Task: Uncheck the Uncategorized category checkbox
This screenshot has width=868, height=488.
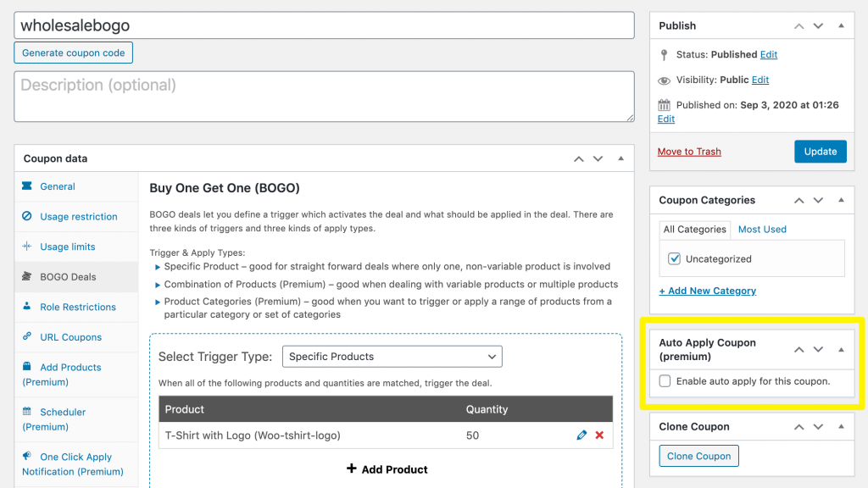Action: (x=675, y=259)
